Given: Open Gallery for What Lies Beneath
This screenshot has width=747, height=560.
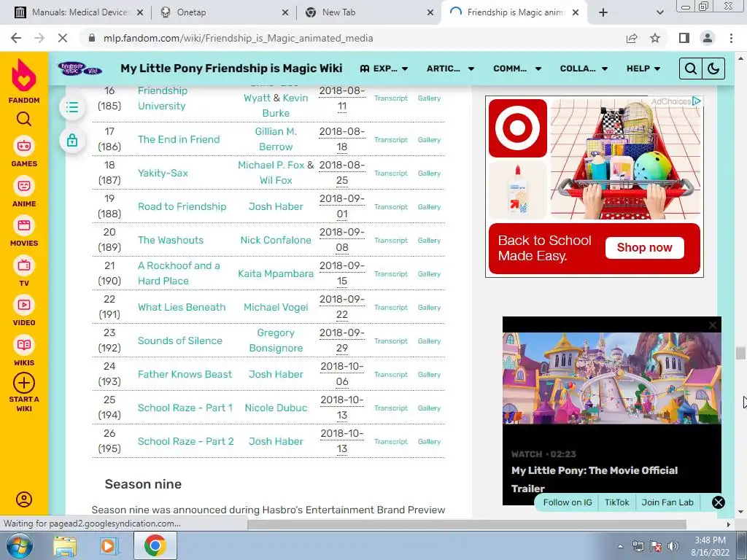Looking at the screenshot, I should pyautogui.click(x=429, y=307).
